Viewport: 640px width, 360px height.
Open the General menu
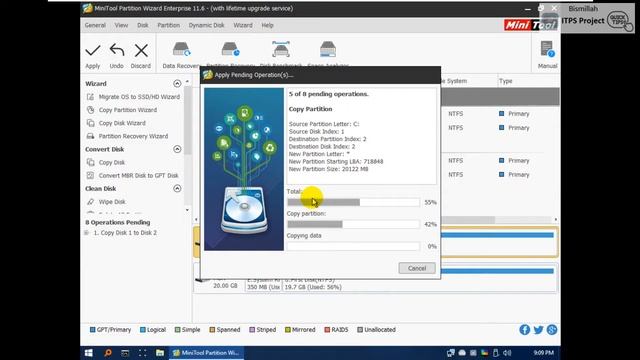coord(95,25)
